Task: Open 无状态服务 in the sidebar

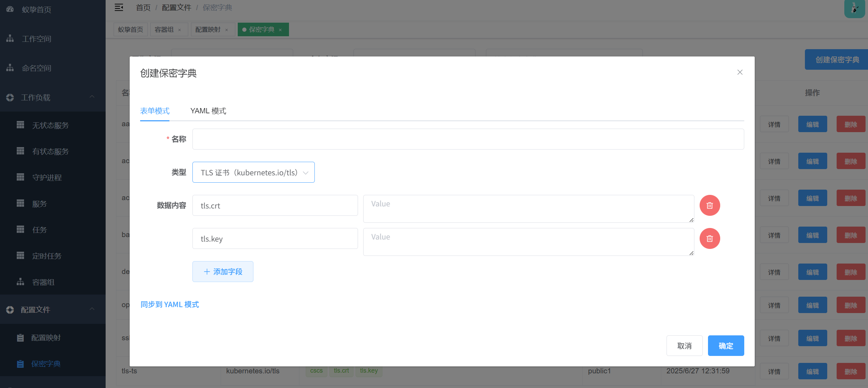Action: point(50,125)
